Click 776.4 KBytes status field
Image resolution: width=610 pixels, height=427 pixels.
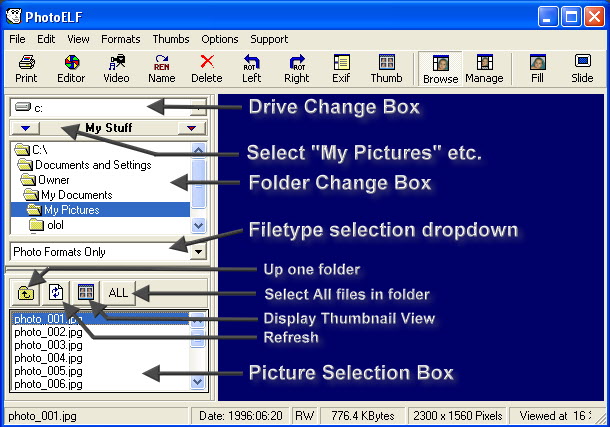[363, 416]
